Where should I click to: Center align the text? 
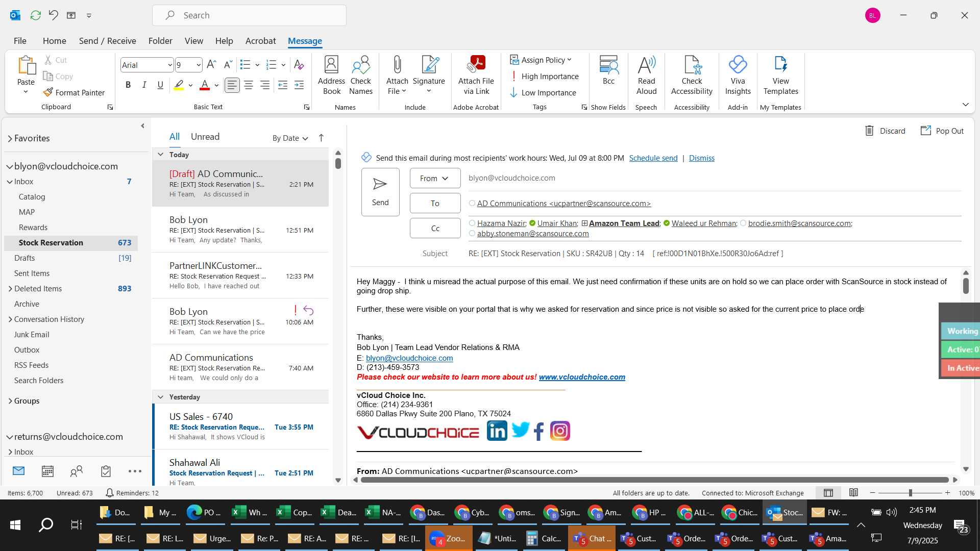pos(249,85)
